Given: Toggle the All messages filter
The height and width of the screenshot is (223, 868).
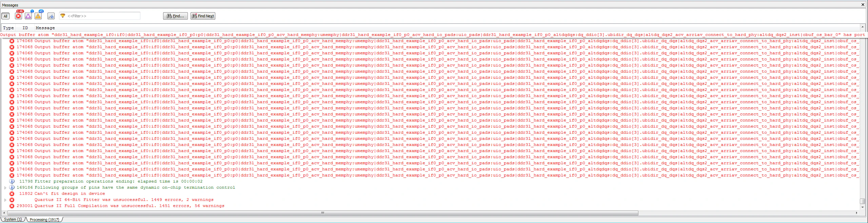Looking at the screenshot, I should [x=5, y=16].
